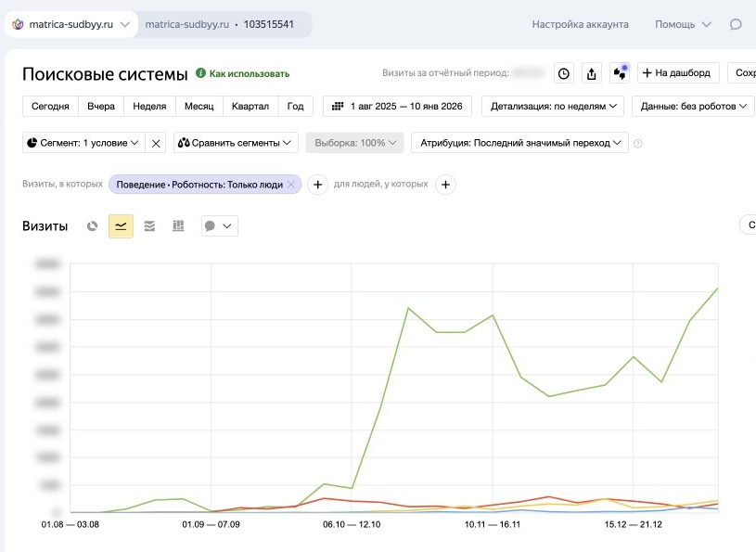Click 'На дашборд' button
The height and width of the screenshot is (552, 756).
[x=678, y=73]
